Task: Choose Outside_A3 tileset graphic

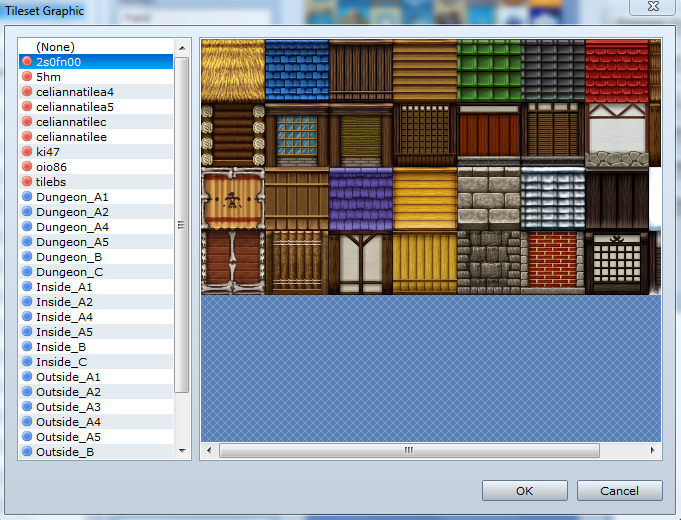Action: pos(96,407)
